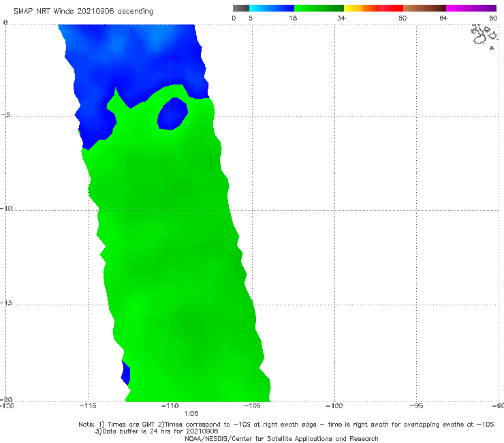Click the longitude label '-95'
The height and width of the screenshot is (443, 504).
[x=416, y=406]
